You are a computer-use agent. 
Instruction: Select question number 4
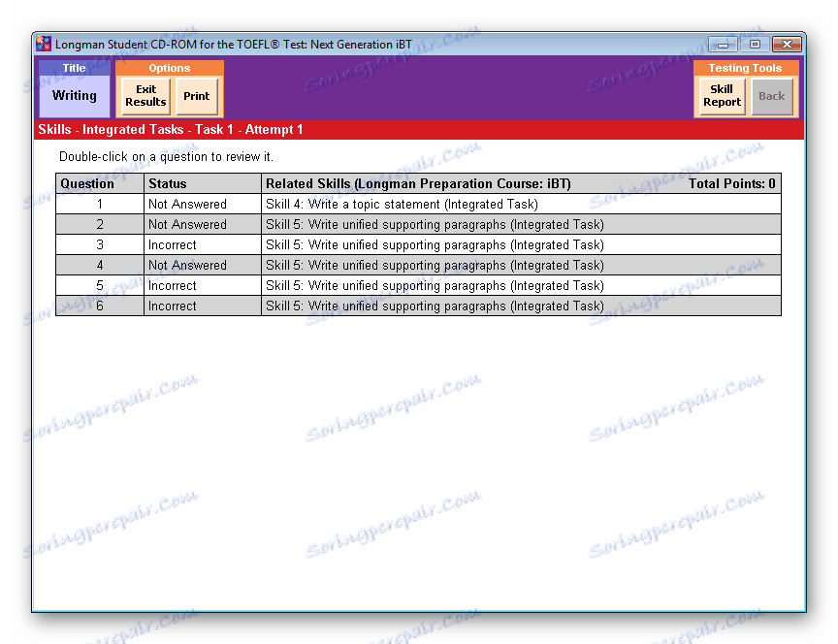[100, 265]
